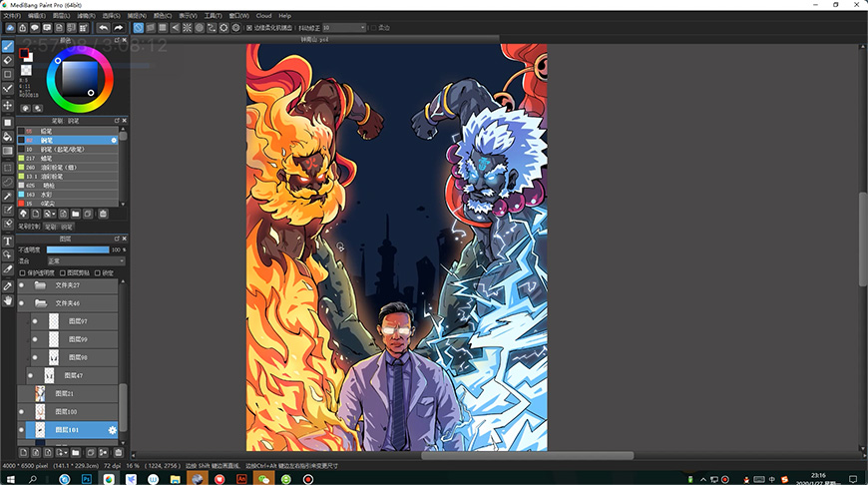Image resolution: width=868 pixels, height=485 pixels.
Task: Enable concentric circle snap guide
Action: coord(200,28)
